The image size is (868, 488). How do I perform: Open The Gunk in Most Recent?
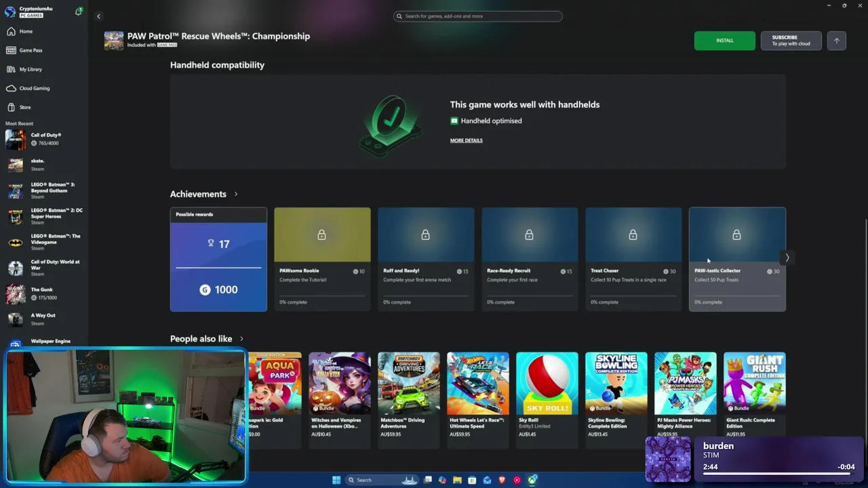pyautogui.click(x=43, y=293)
